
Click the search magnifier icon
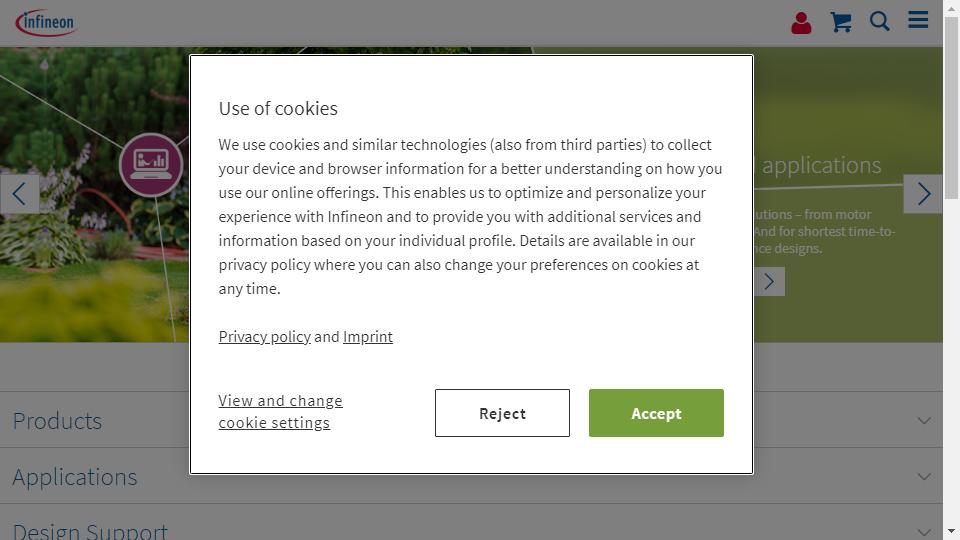[x=880, y=21]
